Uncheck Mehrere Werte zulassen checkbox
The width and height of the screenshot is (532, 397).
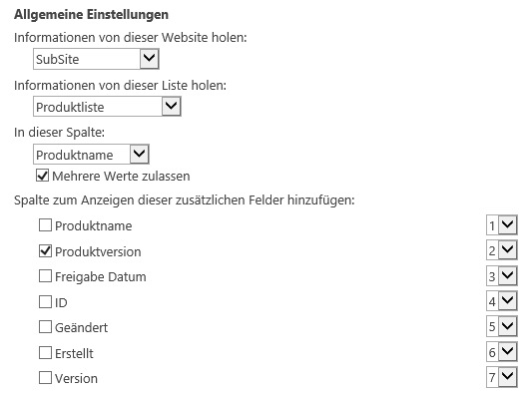[42, 176]
